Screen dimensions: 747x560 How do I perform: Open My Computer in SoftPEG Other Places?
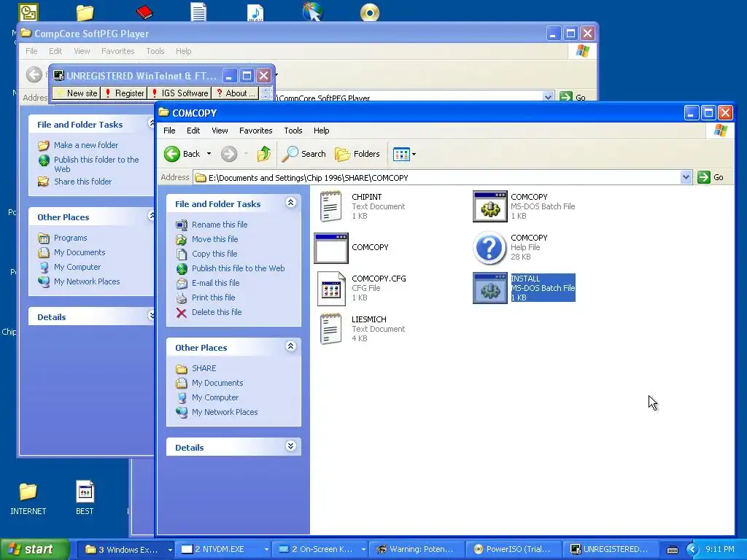point(77,267)
